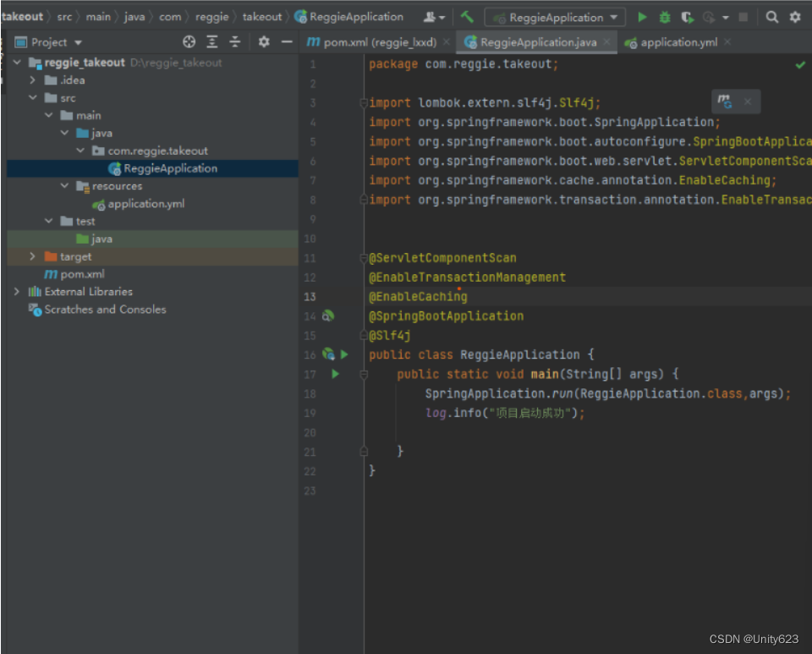Collapse the test folder
Image resolution: width=812 pixels, height=654 pixels.
49,221
